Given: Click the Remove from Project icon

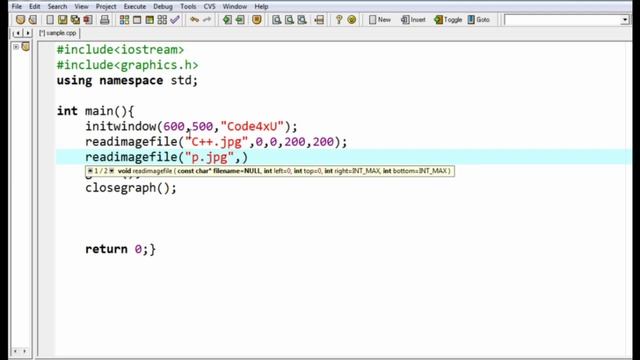Looking at the screenshot, I should 240,20.
